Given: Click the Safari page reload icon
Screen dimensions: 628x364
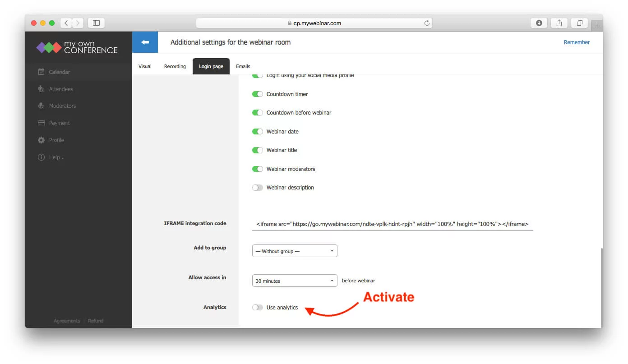Looking at the screenshot, I should pos(426,23).
